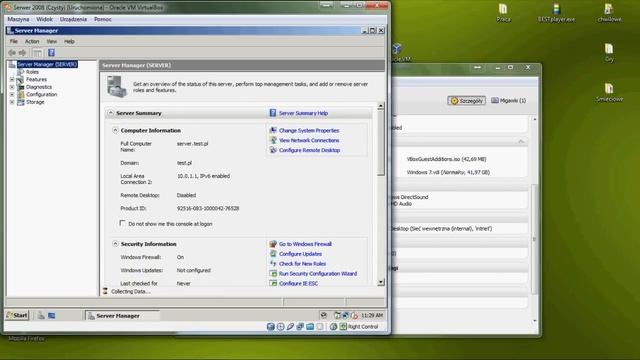Open the Server Manager File menu
This screenshot has height=360, width=640.
(13, 41)
